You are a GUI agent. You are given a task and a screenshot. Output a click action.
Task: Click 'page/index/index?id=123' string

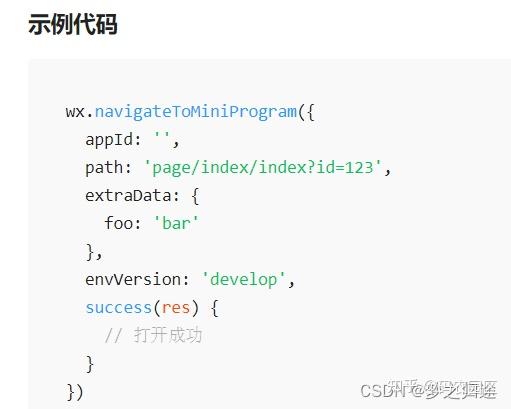[x=263, y=167]
